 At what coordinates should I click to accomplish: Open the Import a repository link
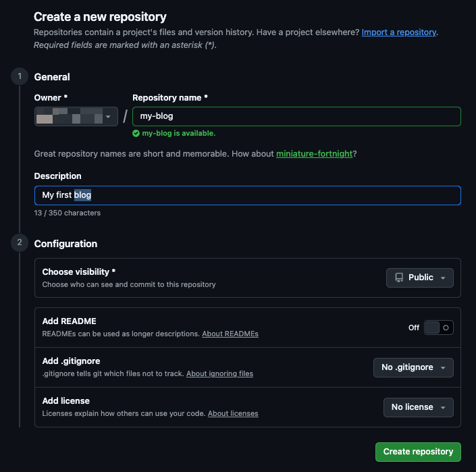pyautogui.click(x=398, y=32)
